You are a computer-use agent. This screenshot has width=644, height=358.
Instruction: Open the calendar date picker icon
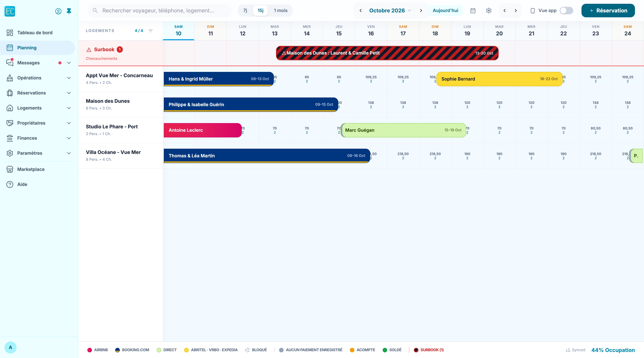tap(473, 11)
